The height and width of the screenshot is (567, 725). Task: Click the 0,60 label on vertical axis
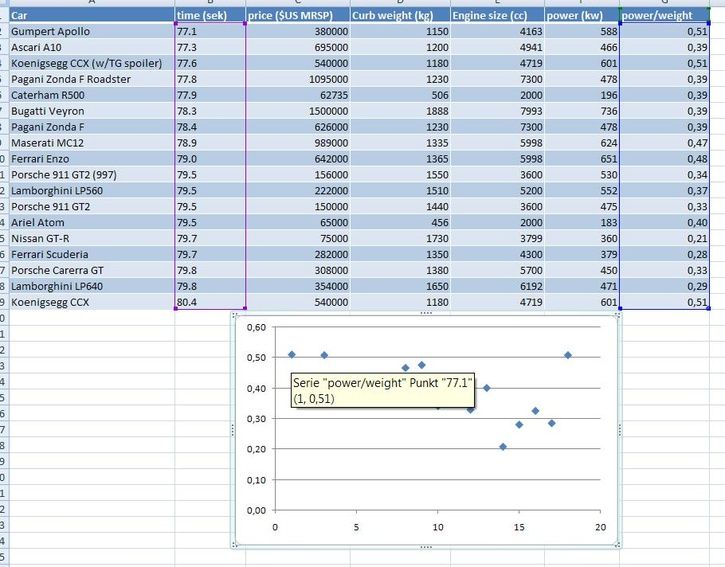tap(256, 327)
